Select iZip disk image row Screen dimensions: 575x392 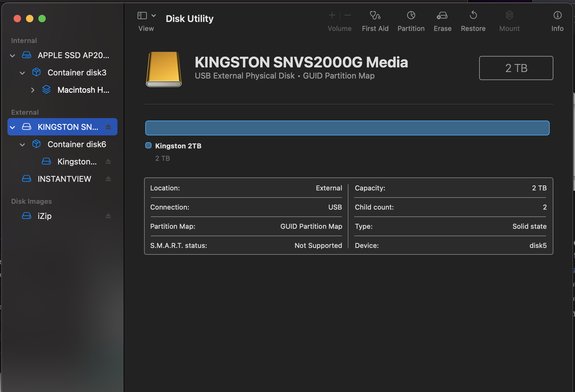62,216
